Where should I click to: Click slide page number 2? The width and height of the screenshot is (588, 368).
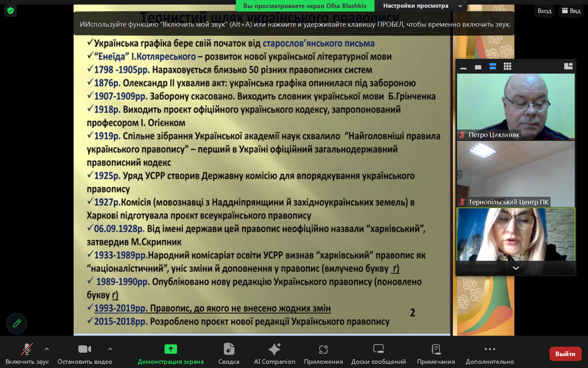(413, 312)
